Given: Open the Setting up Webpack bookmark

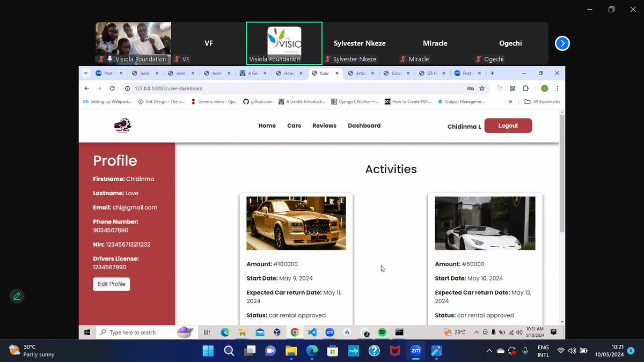Looking at the screenshot, I should [x=107, y=101].
